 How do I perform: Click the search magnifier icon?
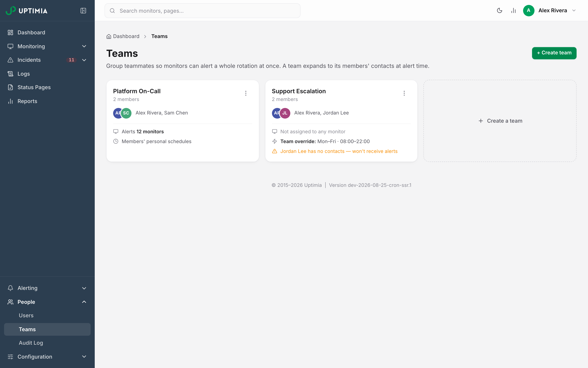tap(112, 11)
